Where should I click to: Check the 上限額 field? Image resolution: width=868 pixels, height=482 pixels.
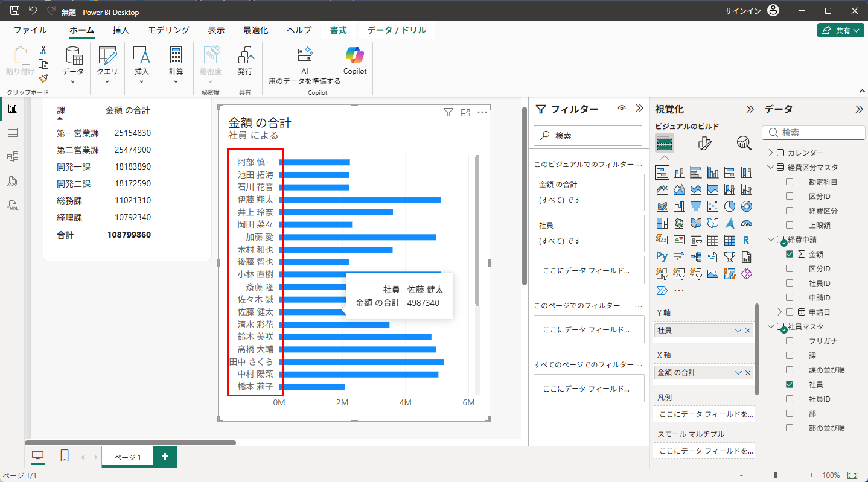tap(790, 225)
